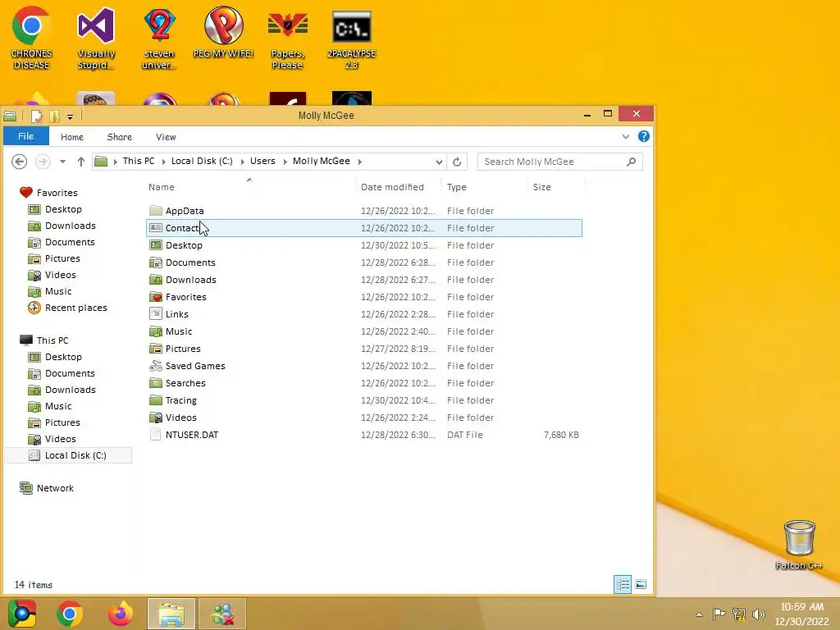840x630 pixels.
Task: Select Local Disk (C:) in sidebar
Action: pos(67,455)
